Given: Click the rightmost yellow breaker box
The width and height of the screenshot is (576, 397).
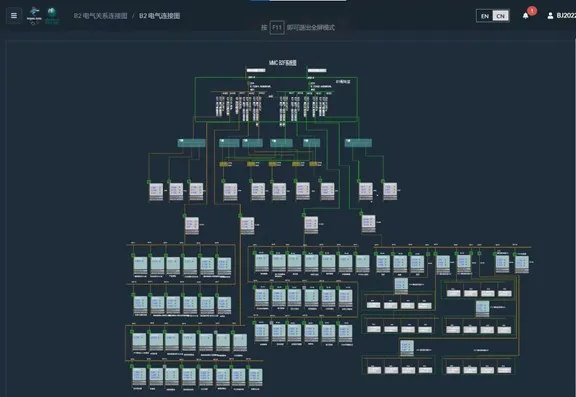Looking at the screenshot, I should (x=313, y=164).
